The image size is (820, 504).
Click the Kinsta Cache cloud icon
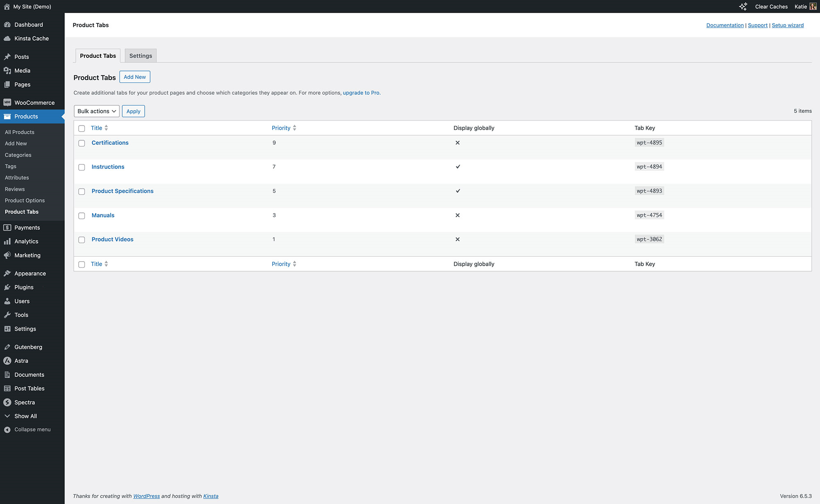coord(7,39)
